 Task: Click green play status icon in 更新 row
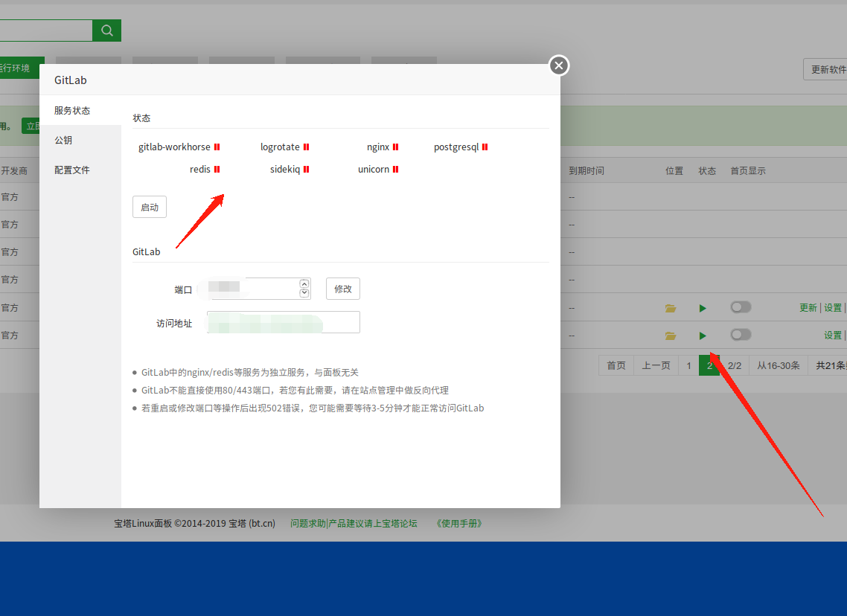point(703,308)
